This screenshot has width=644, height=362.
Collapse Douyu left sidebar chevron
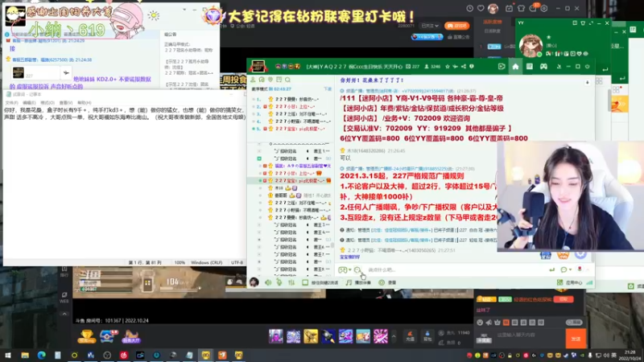pyautogui.click(x=64, y=314)
